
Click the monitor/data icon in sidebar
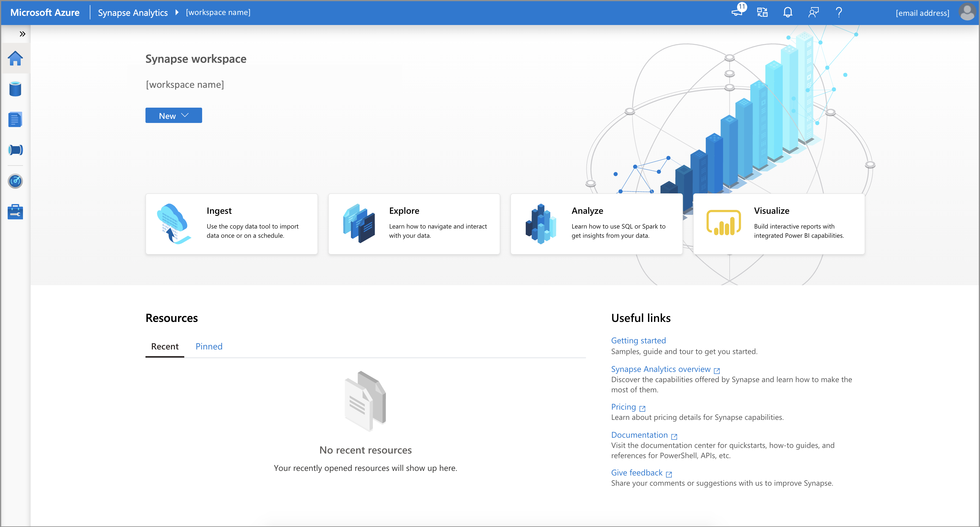(x=16, y=180)
